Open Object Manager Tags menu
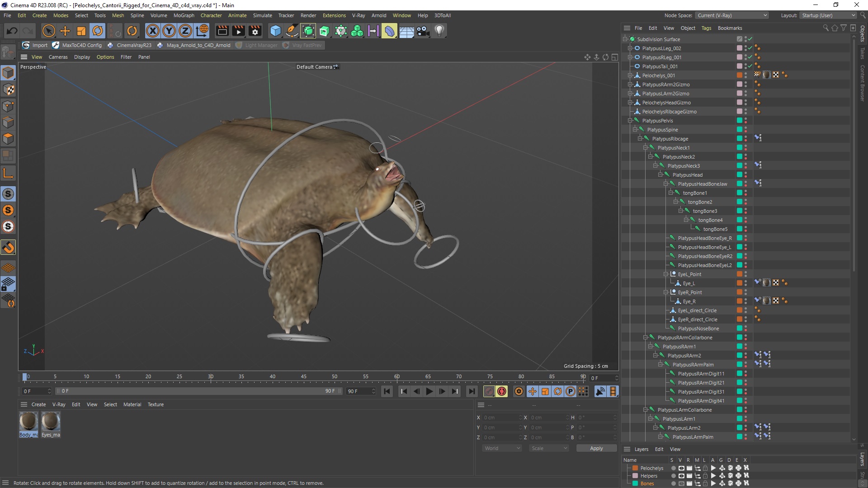 (706, 28)
